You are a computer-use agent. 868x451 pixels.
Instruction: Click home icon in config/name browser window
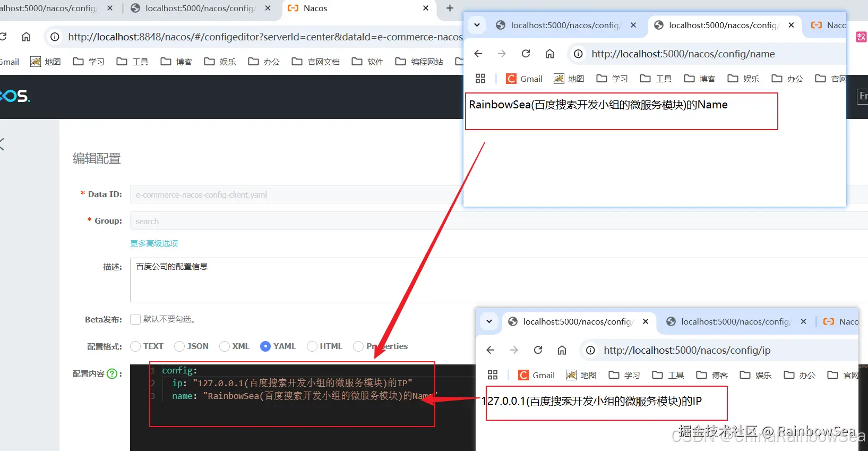[549, 54]
